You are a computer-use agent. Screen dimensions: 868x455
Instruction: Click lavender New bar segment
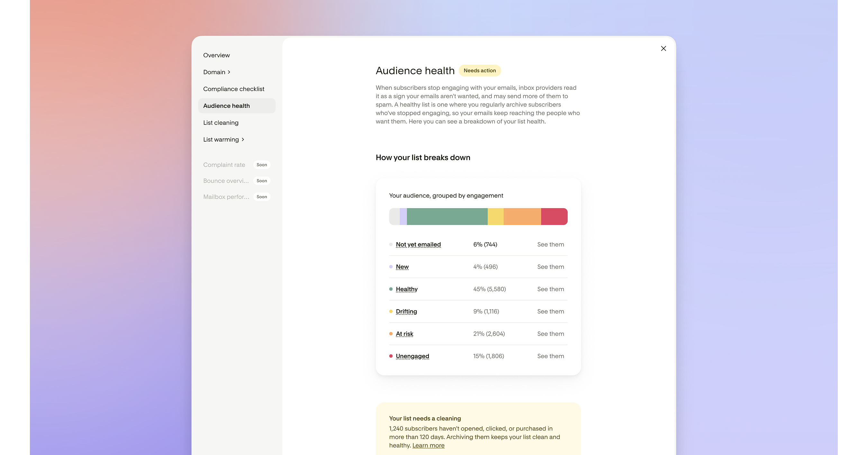tap(403, 217)
